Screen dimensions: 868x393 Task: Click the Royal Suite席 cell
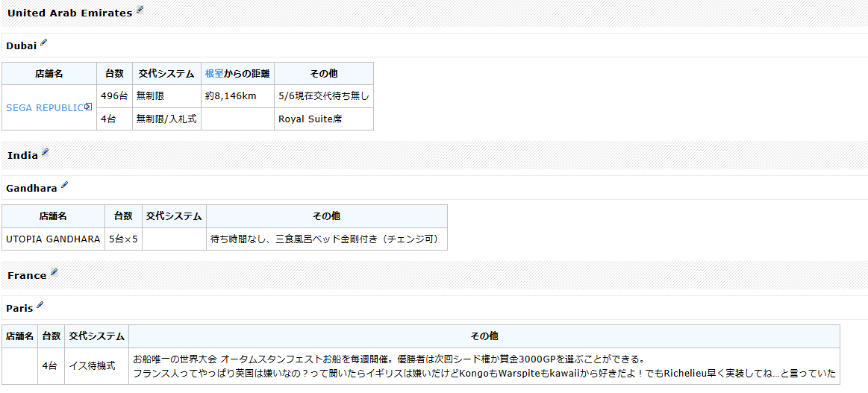click(x=310, y=119)
